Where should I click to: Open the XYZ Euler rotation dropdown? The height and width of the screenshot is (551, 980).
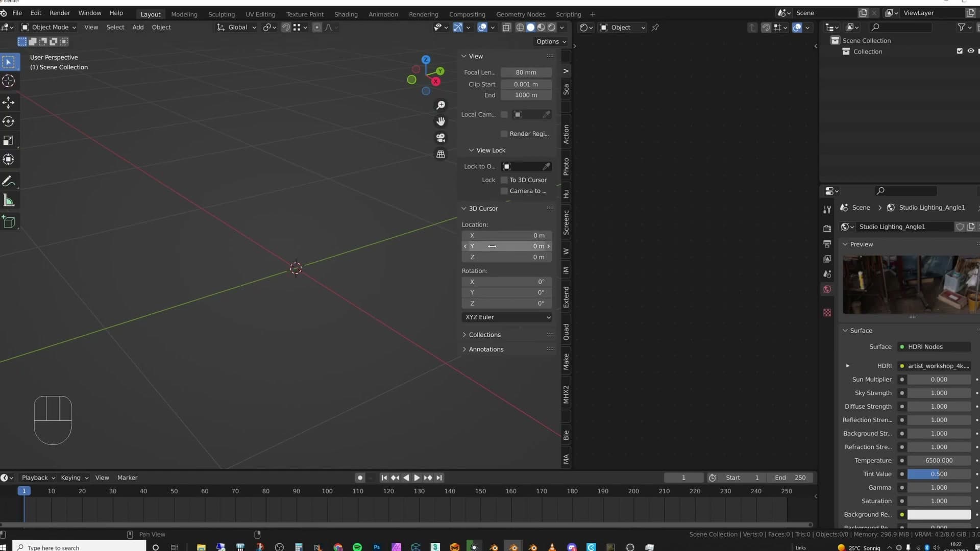(507, 317)
